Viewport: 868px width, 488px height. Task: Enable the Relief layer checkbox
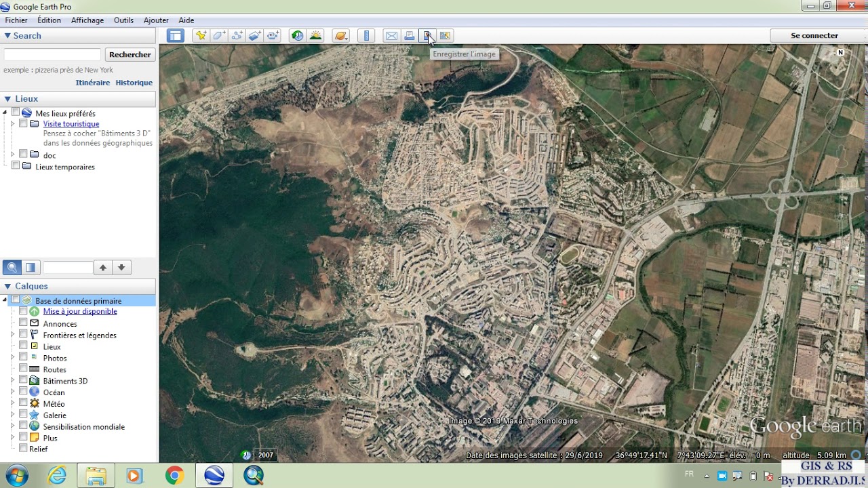coord(23,448)
